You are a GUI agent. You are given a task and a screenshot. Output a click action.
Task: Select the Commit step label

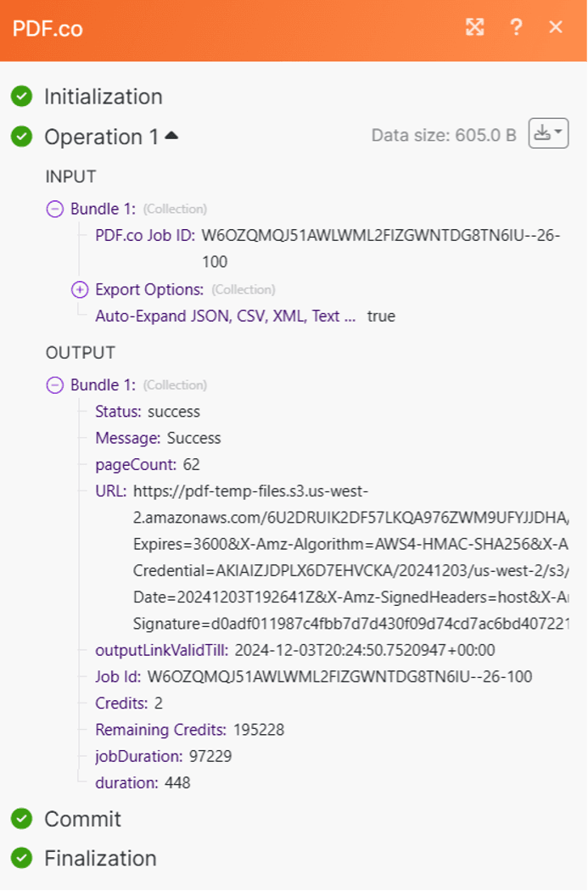click(82, 819)
